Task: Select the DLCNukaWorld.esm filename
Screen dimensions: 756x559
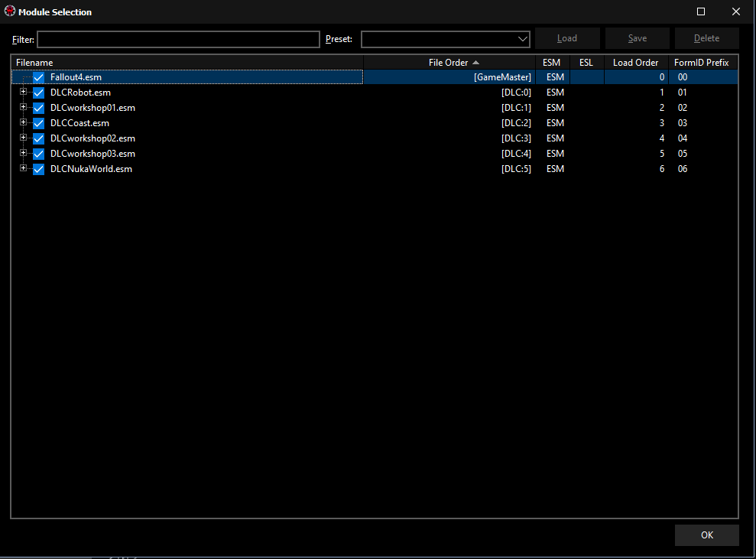Action: click(91, 169)
